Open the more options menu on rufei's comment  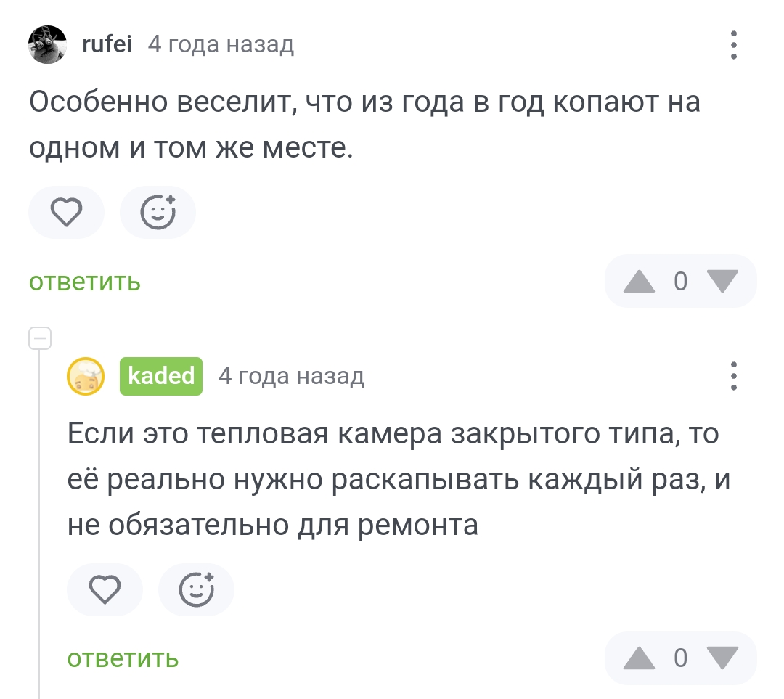pos(733,45)
